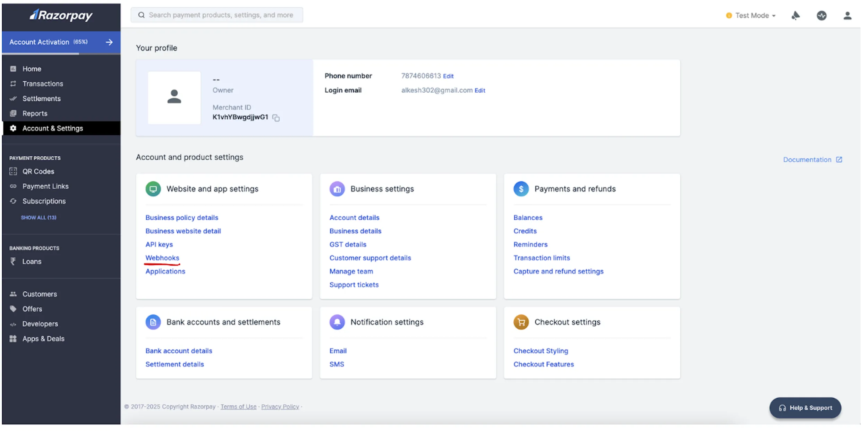The image size is (868, 431).
Task: Open the announcements megaphone icon
Action: pos(795,15)
